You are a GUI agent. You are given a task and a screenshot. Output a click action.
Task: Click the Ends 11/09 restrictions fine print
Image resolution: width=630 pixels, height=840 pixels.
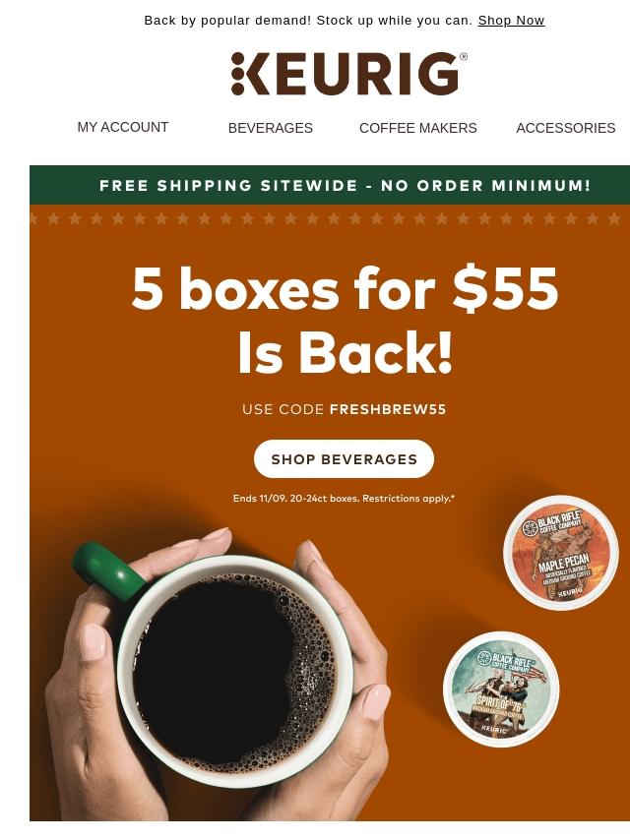(344, 499)
